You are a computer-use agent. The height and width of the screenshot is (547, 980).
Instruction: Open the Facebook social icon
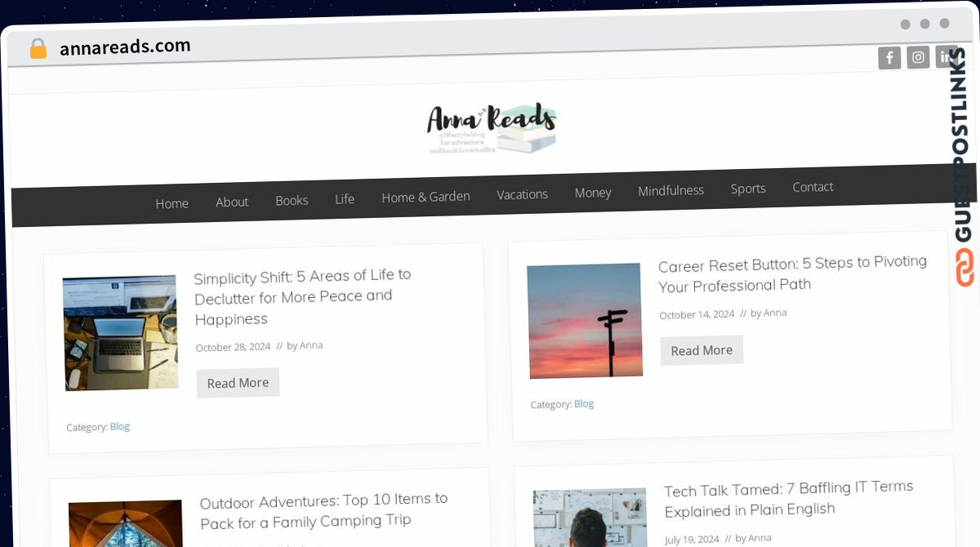pos(889,57)
